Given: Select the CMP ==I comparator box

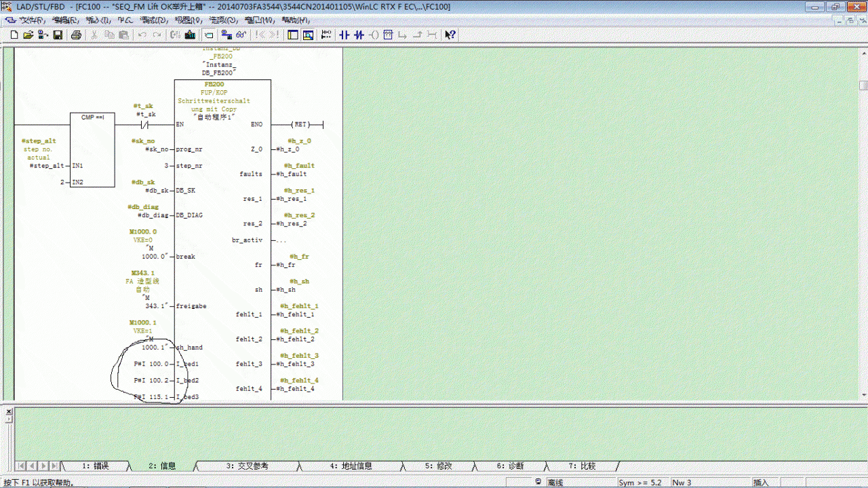Looking at the screenshot, I should 92,149.
